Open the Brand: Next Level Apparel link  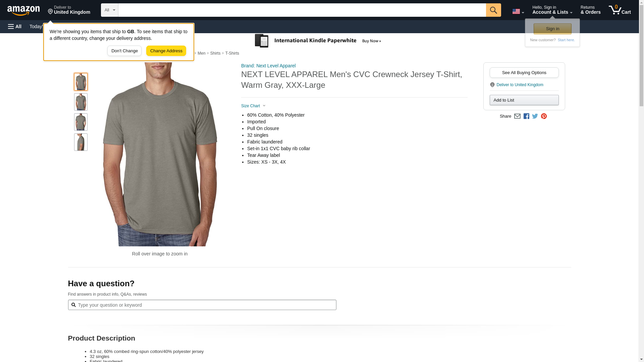(x=268, y=66)
